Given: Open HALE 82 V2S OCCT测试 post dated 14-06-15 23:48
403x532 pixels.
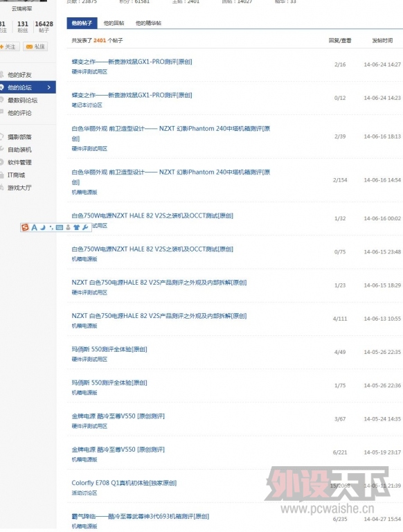Looking at the screenshot, I should pyautogui.click(x=152, y=249).
